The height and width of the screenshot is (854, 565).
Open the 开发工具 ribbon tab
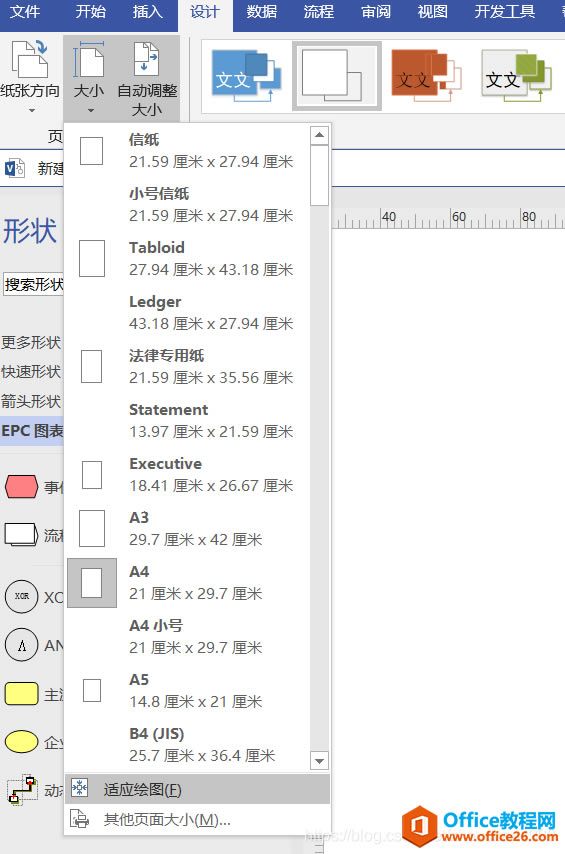[x=505, y=12]
